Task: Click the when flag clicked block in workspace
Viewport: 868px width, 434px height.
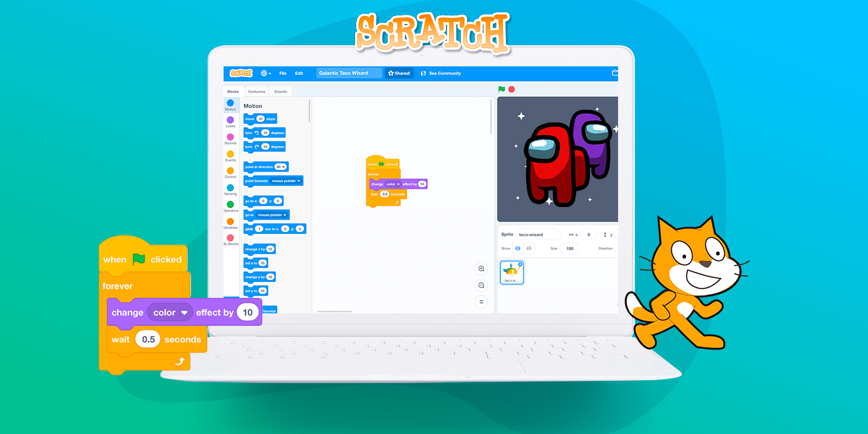Action: (x=383, y=164)
